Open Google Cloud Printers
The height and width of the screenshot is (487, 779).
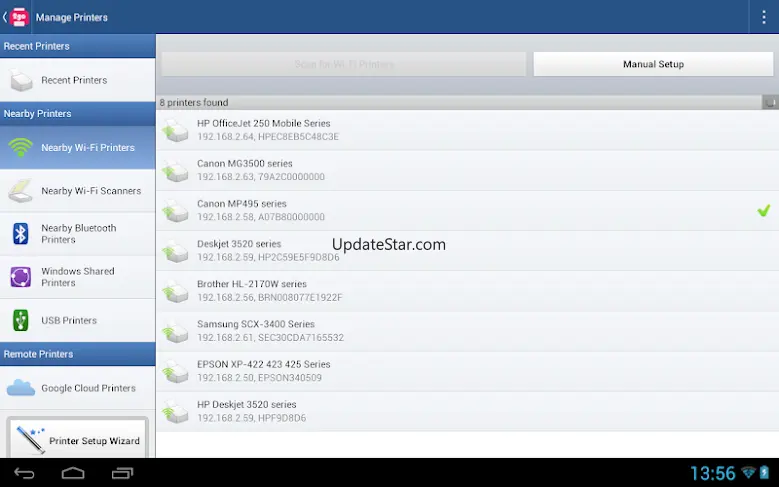pyautogui.click(x=78, y=388)
